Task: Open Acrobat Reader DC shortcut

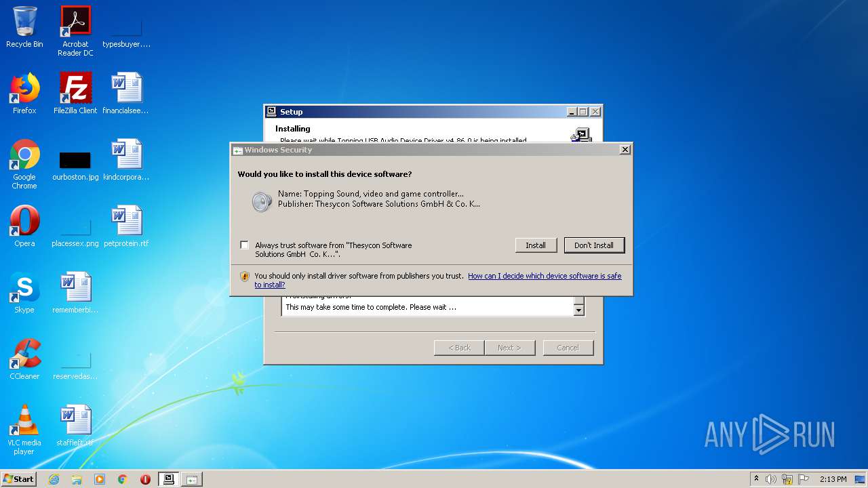Action: [x=75, y=31]
